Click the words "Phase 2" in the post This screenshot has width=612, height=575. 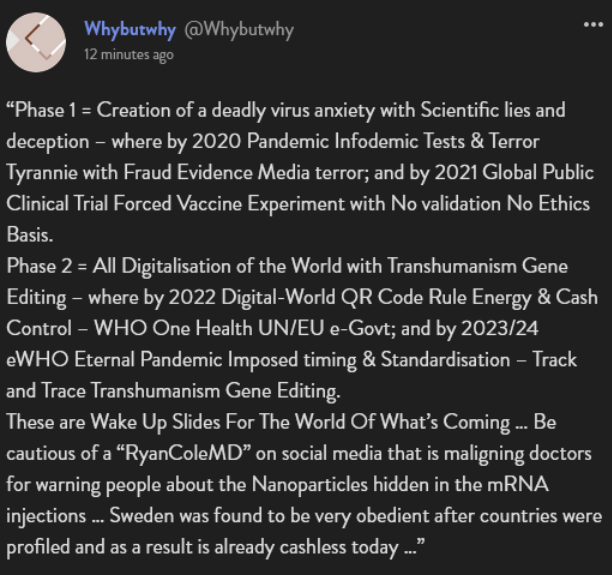(39, 266)
